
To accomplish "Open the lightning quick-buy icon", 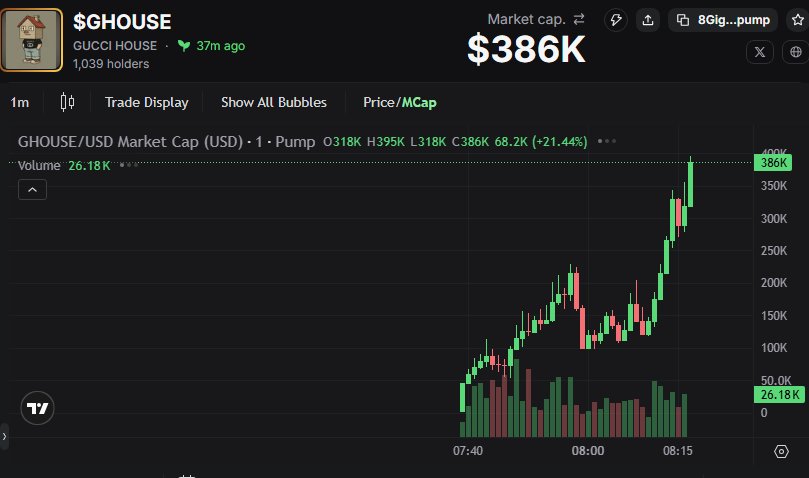I will (x=616, y=20).
